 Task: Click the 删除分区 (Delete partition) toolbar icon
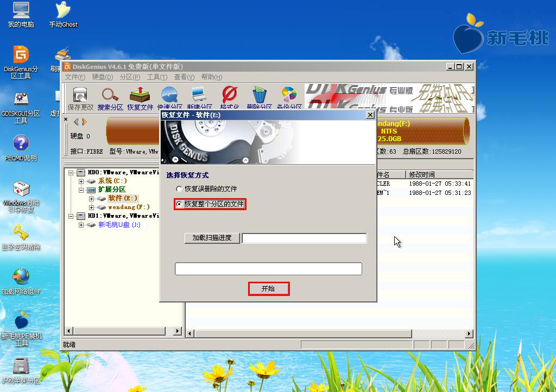(259, 97)
